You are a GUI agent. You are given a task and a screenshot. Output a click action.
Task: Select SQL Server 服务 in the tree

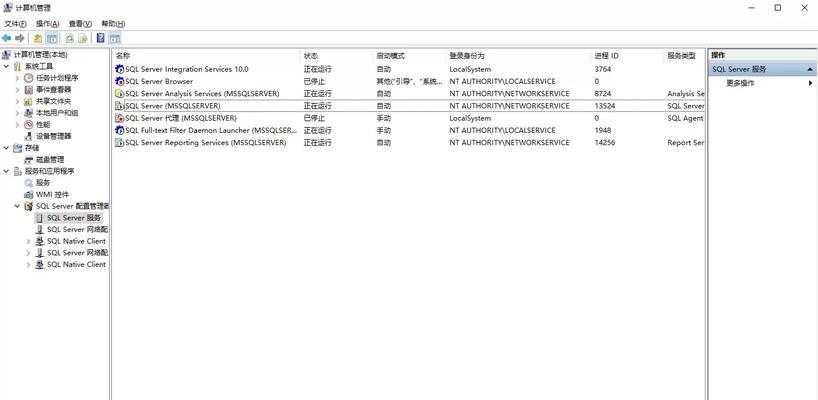point(74,217)
